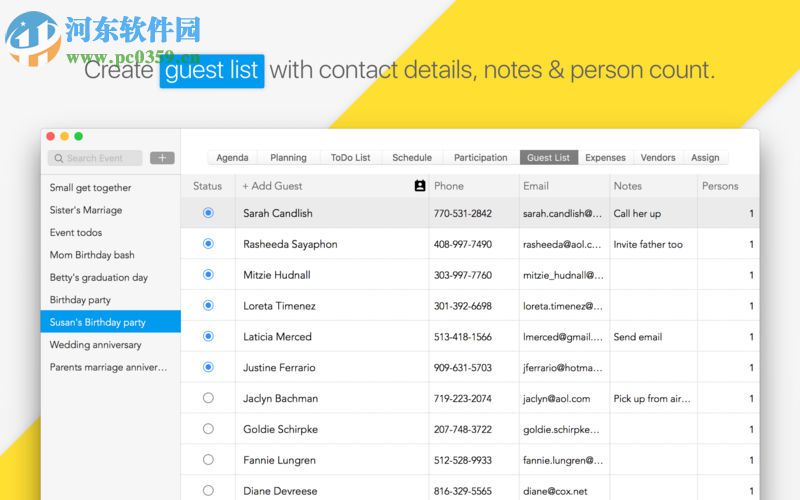This screenshot has height=500, width=800.
Task: Click the Status column header
Action: click(x=208, y=186)
